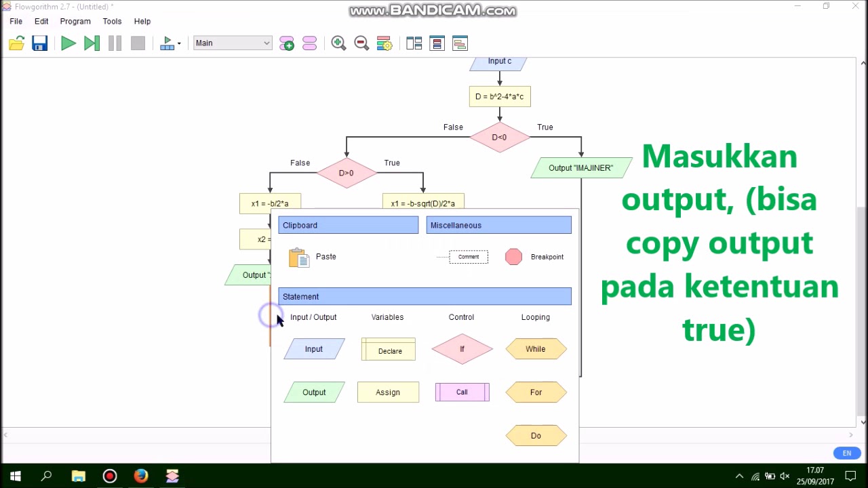
Task: Open Firefox from the taskbar
Action: click(140, 476)
